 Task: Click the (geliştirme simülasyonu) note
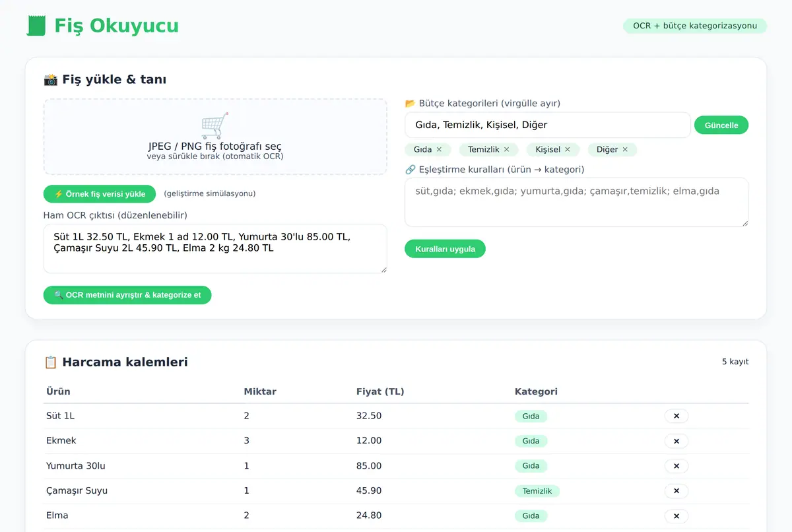210,193
